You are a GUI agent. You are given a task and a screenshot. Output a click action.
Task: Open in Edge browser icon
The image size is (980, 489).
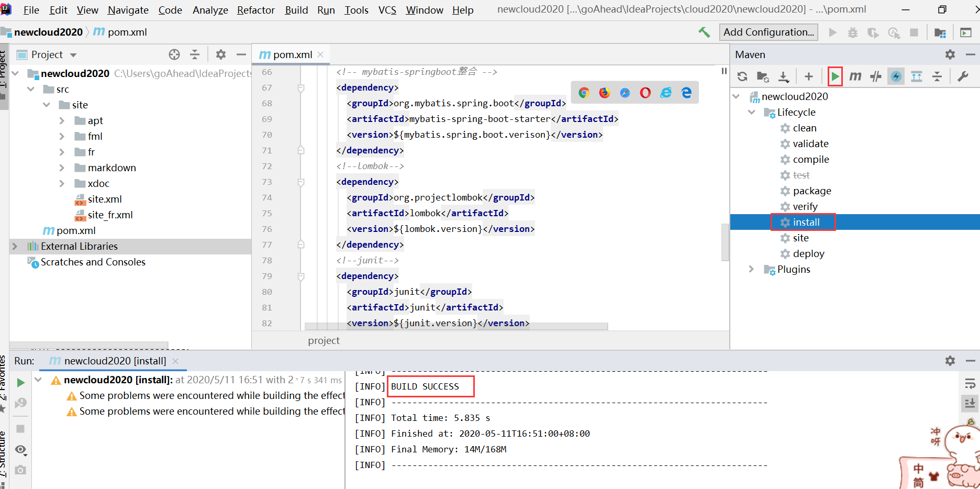(686, 93)
